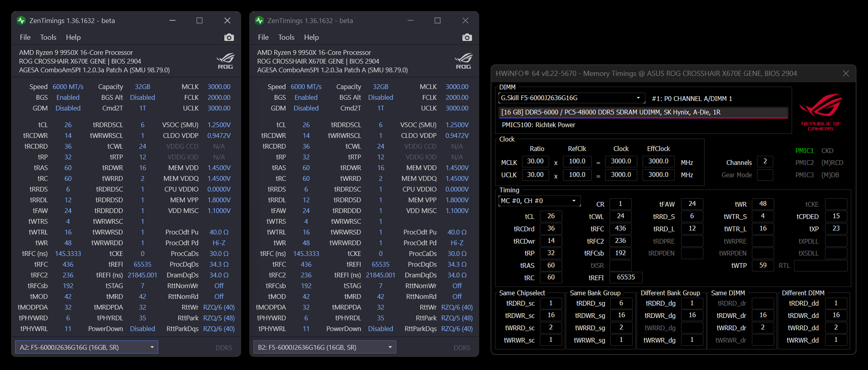Open Help menu in right ZenTimings window
Viewport: 868px width, 370px height.
point(311,37)
